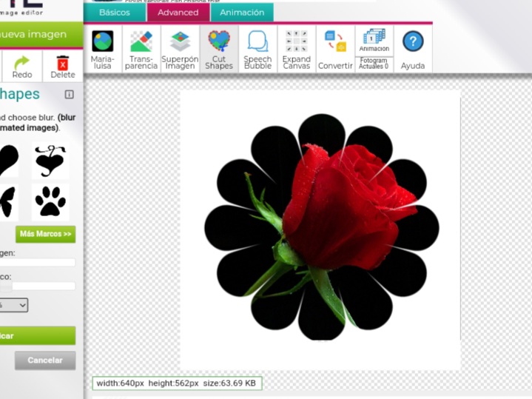Screen dimensions: 532x399
Task: Expand the percentage dropdown in side panel
Action: click(13, 305)
